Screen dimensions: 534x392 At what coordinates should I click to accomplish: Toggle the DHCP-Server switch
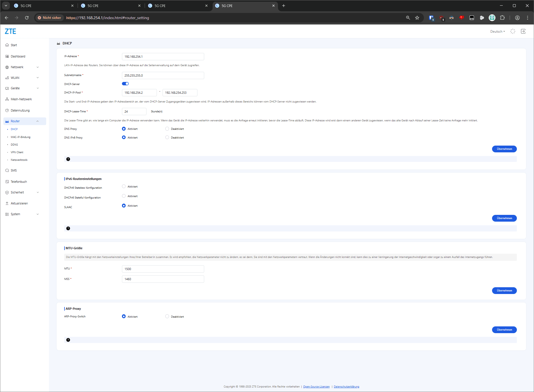click(125, 84)
